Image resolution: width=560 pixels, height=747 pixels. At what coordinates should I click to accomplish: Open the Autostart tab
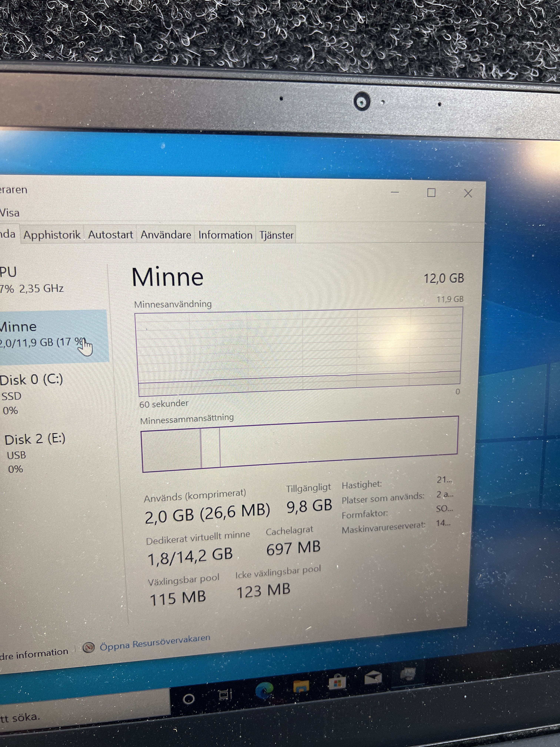coord(110,235)
